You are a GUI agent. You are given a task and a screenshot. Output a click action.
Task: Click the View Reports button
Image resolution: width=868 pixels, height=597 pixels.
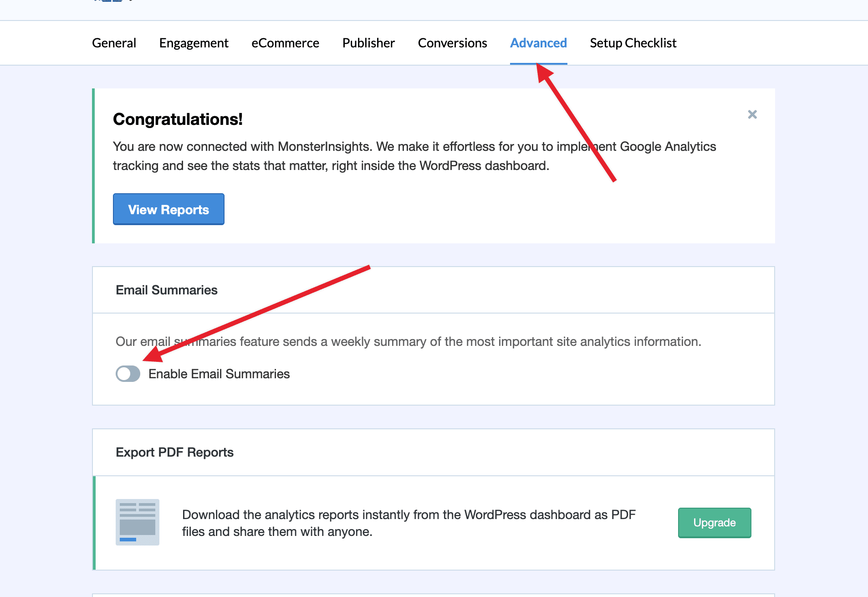point(168,209)
